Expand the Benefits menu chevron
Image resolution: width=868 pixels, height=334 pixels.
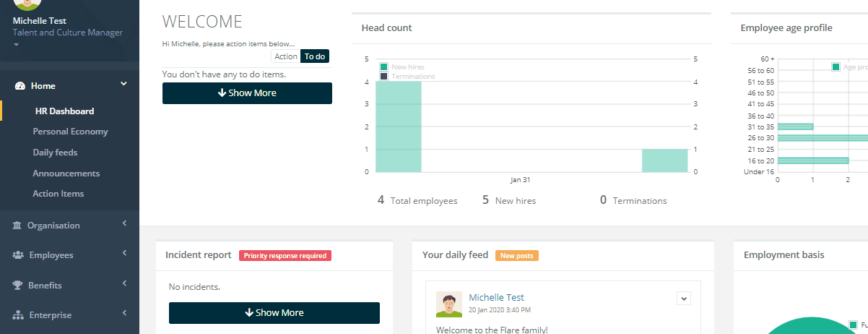click(x=124, y=283)
